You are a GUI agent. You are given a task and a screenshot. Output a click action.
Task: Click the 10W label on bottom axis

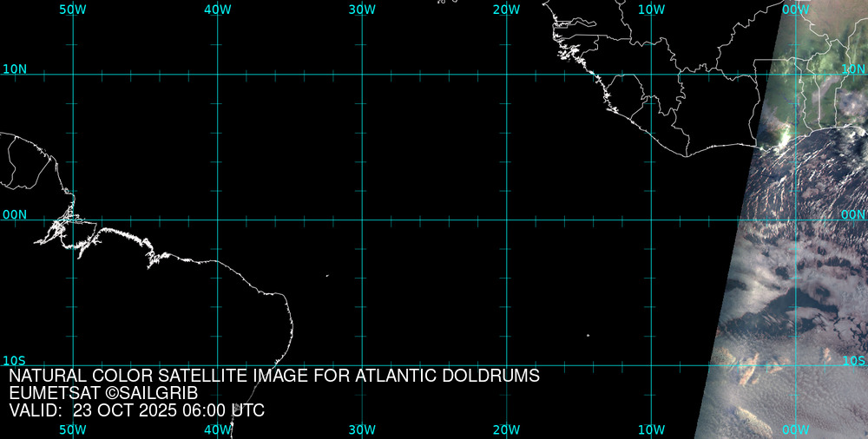click(x=651, y=429)
